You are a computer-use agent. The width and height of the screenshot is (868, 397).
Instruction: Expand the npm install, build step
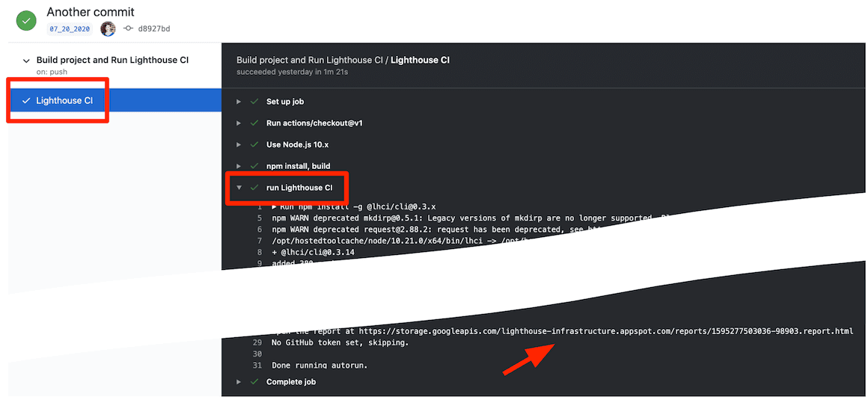(239, 166)
